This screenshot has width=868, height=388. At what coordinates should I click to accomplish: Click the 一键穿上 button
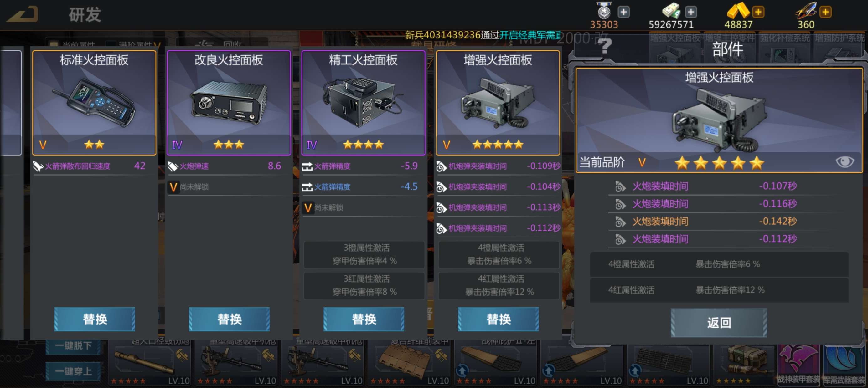73,371
